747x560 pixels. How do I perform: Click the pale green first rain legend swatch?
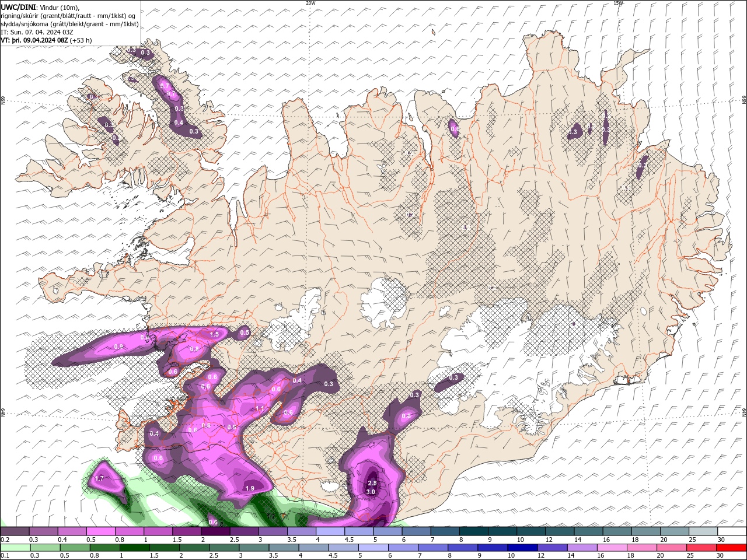(x=15, y=548)
